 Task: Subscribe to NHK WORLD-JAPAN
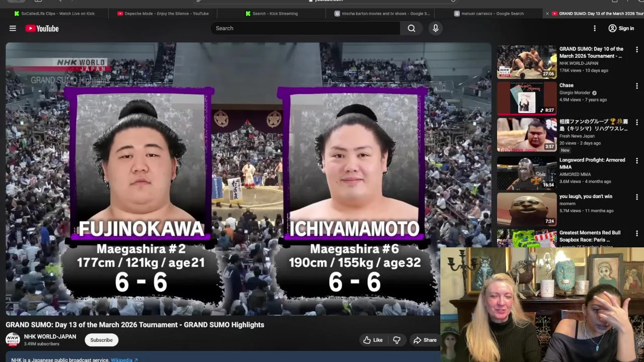(101, 340)
